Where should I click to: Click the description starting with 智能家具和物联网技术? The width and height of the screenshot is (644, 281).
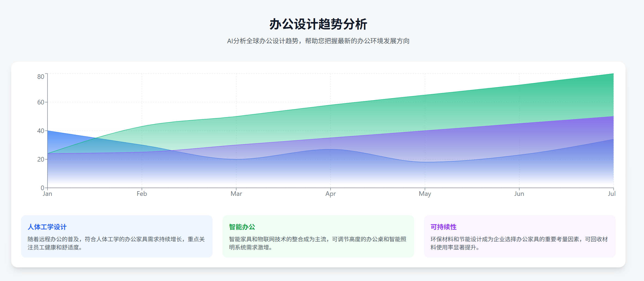point(318,243)
